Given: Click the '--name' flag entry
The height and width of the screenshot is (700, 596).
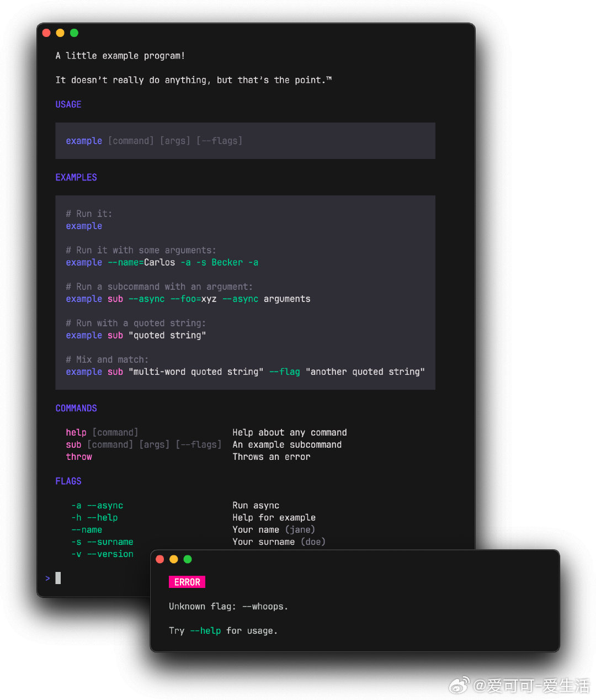Looking at the screenshot, I should pos(87,529).
